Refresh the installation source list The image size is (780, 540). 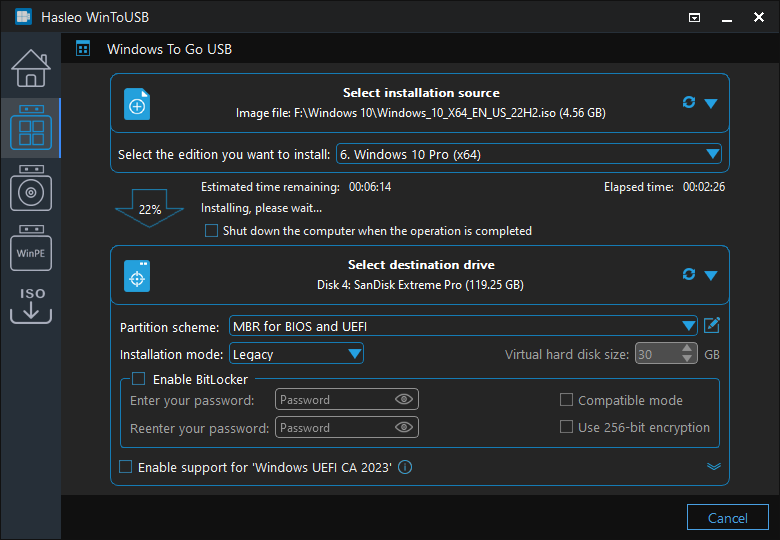coord(688,102)
